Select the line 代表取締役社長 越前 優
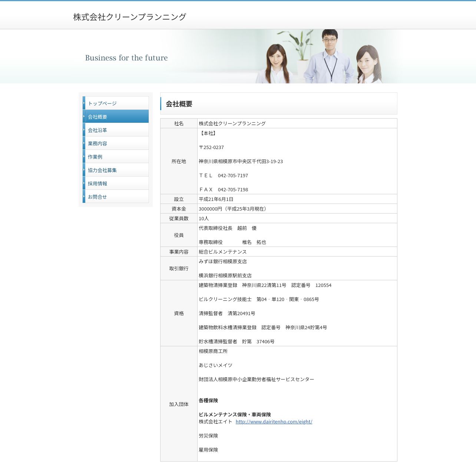Screen dimensions: 476x469 (228, 228)
